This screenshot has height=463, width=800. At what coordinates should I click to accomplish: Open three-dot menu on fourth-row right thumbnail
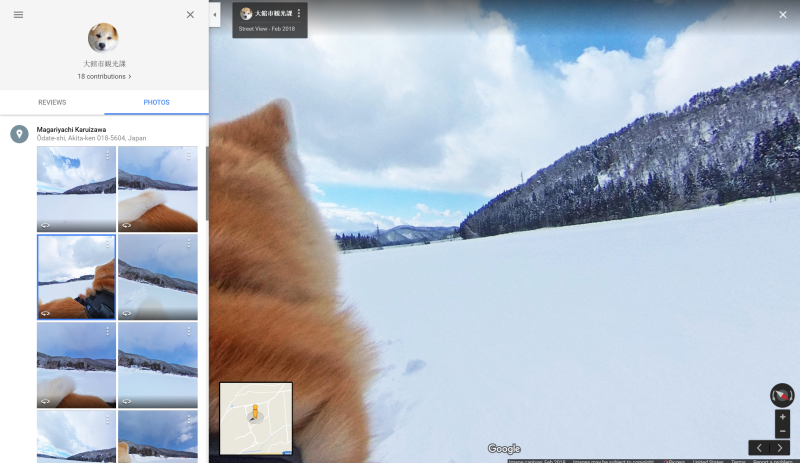tap(189, 420)
